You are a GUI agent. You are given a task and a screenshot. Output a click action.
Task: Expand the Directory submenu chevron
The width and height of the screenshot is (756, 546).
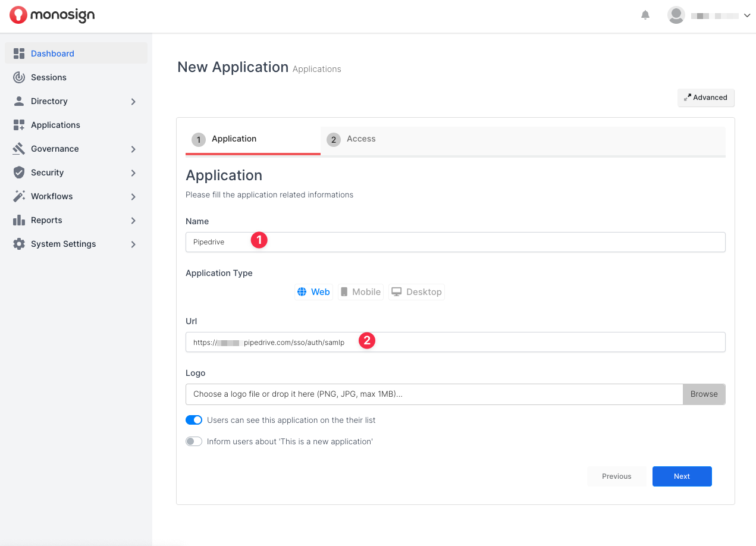133,102
